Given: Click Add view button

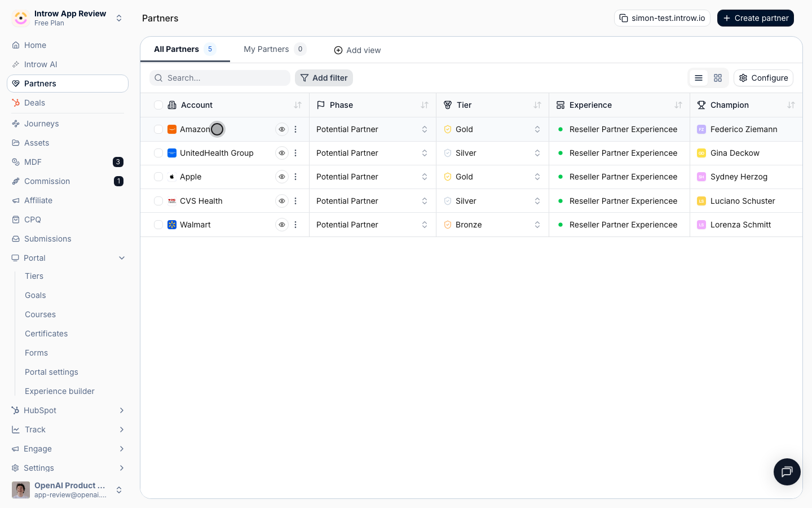Looking at the screenshot, I should pos(358,50).
